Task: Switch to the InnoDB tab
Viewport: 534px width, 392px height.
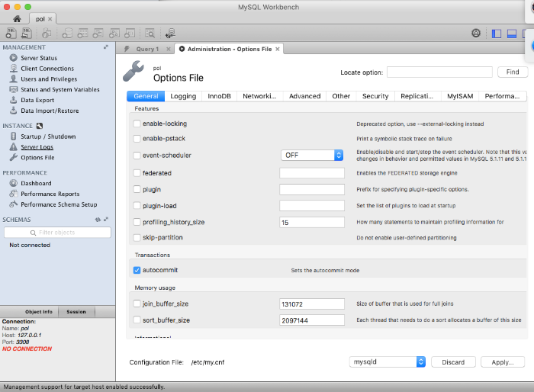Action: point(220,96)
